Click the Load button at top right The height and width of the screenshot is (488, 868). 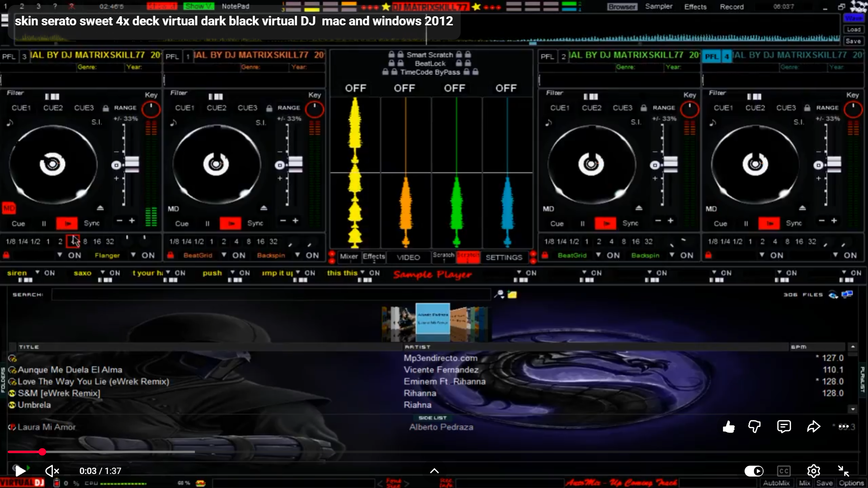(x=854, y=29)
